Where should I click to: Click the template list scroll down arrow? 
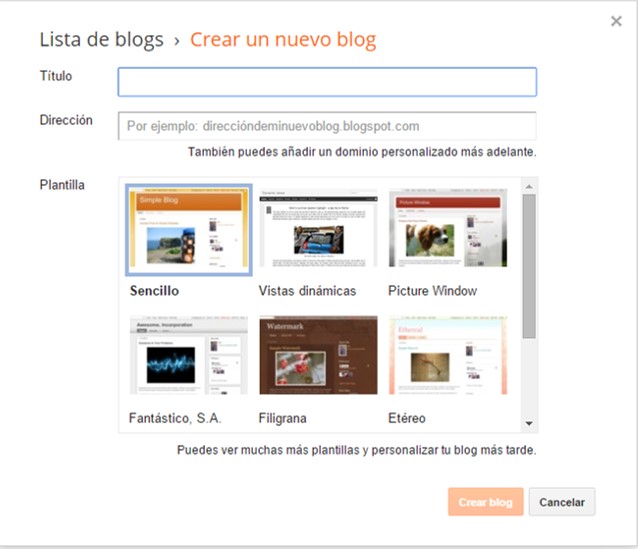(x=529, y=423)
